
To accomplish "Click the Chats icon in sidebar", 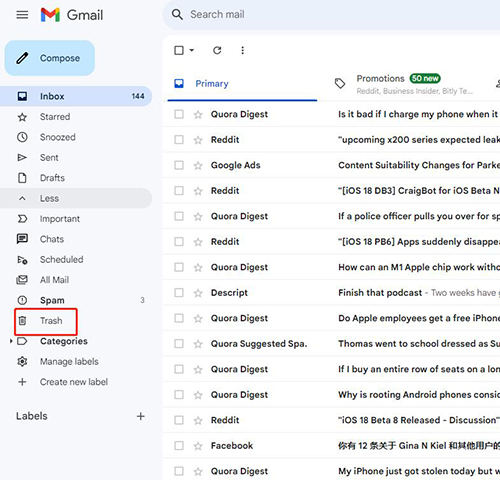I will 22,239.
